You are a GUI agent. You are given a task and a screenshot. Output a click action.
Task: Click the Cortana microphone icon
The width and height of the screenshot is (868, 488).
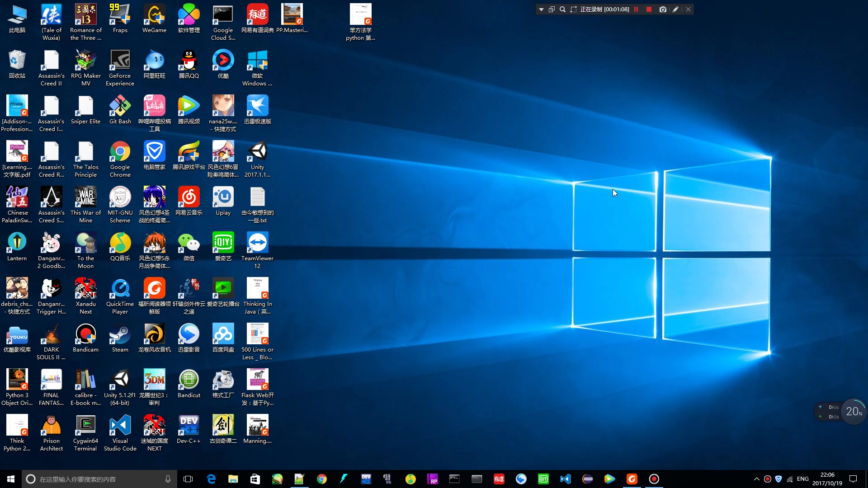point(168,479)
